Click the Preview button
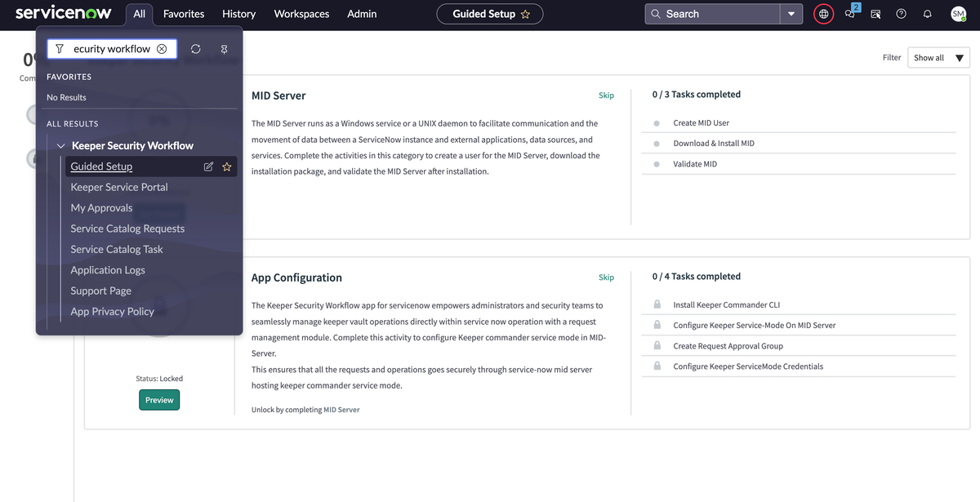Screen dimensions: 980x502 click(159, 400)
